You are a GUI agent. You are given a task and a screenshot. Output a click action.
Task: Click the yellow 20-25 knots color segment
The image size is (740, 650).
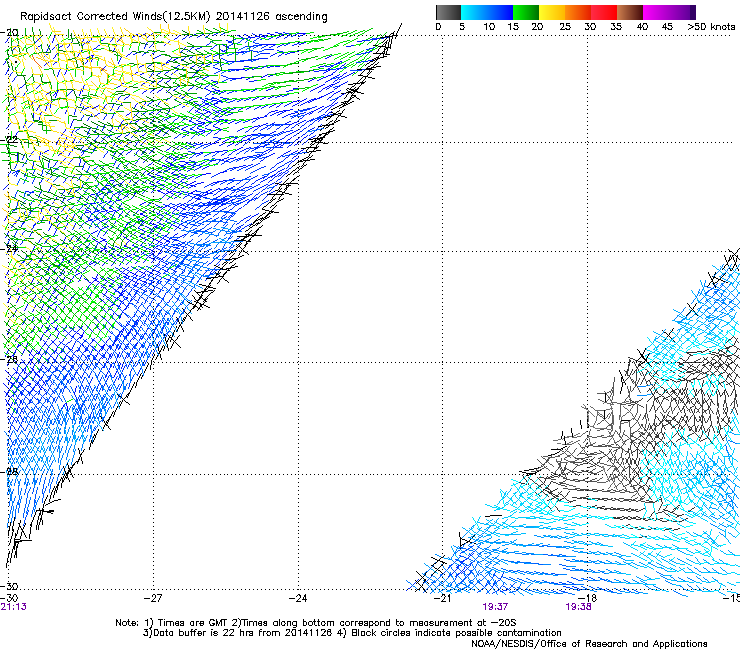point(552,12)
